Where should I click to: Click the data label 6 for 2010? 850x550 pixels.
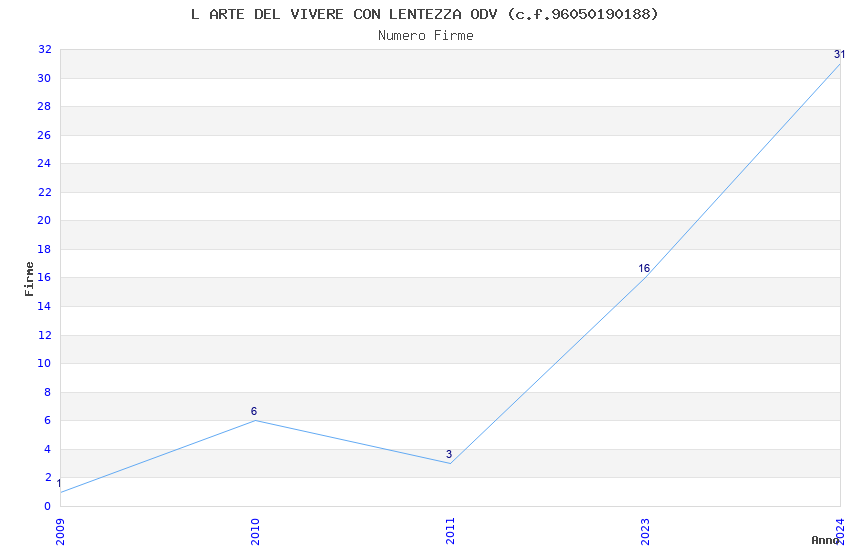pyautogui.click(x=254, y=411)
